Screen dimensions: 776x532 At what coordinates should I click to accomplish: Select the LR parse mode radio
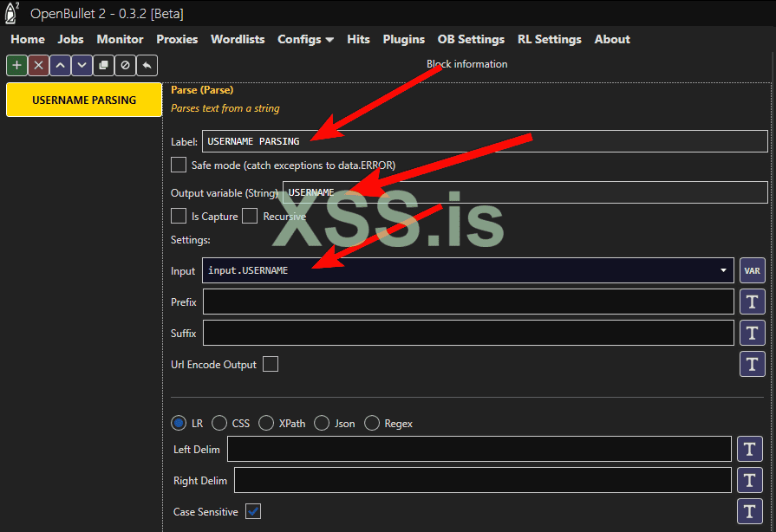179,423
